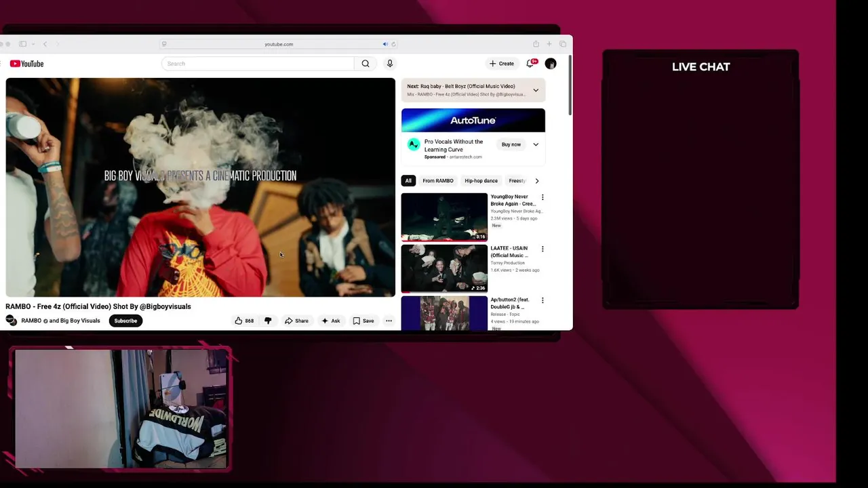
Task: Click the video player to pause
Action: (x=200, y=187)
